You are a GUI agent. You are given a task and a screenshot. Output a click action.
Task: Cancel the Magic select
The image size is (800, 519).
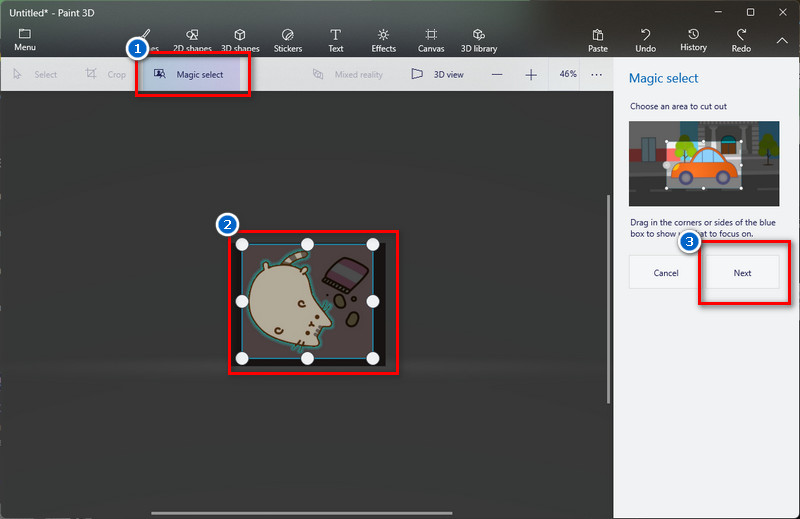pos(666,273)
